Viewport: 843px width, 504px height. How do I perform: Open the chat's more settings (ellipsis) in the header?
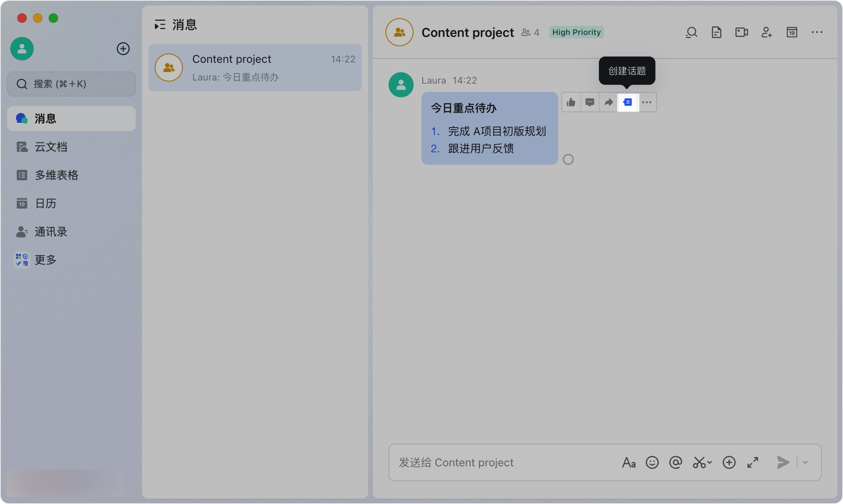point(817,32)
